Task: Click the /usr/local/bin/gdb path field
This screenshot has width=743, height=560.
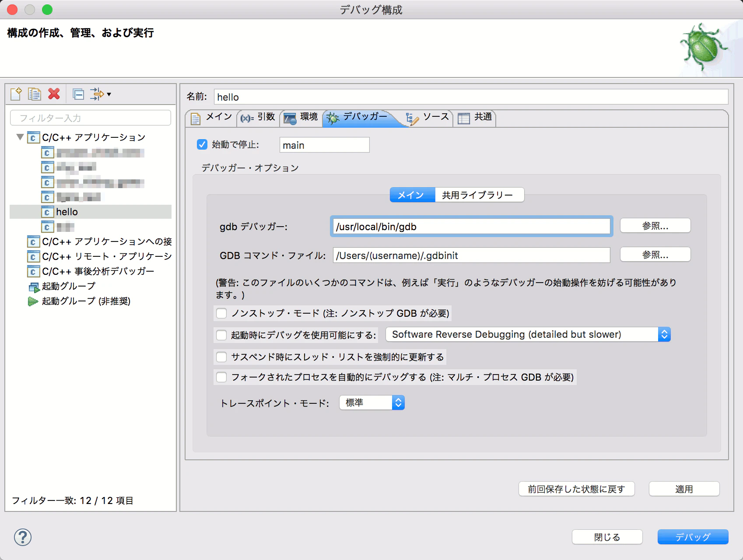Action: (x=471, y=227)
